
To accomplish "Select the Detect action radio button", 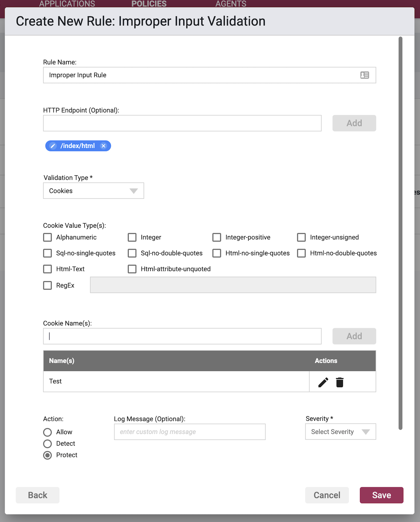I will pyautogui.click(x=47, y=443).
